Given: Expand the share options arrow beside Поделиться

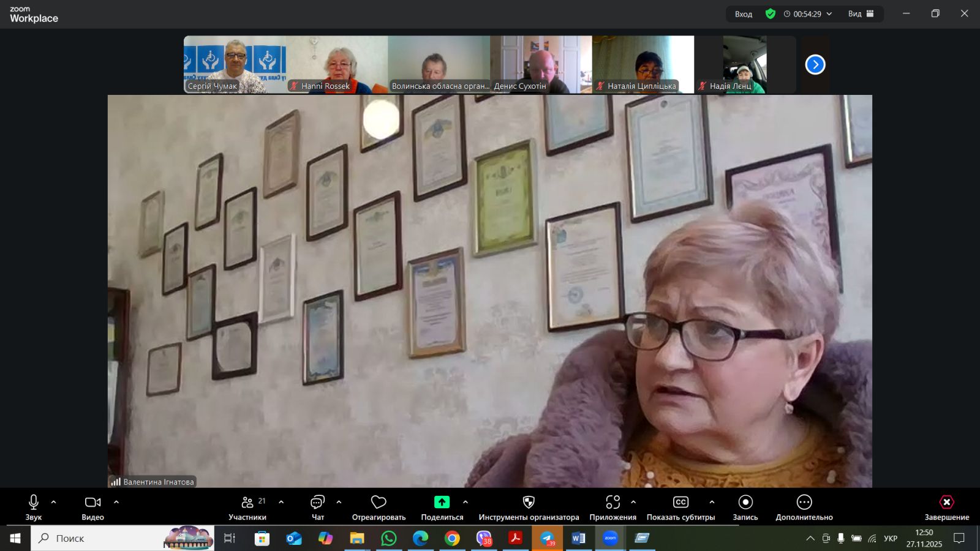Looking at the screenshot, I should [x=466, y=502].
